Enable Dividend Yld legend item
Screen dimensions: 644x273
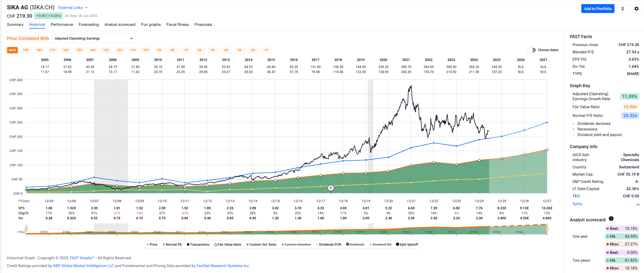click(x=380, y=245)
